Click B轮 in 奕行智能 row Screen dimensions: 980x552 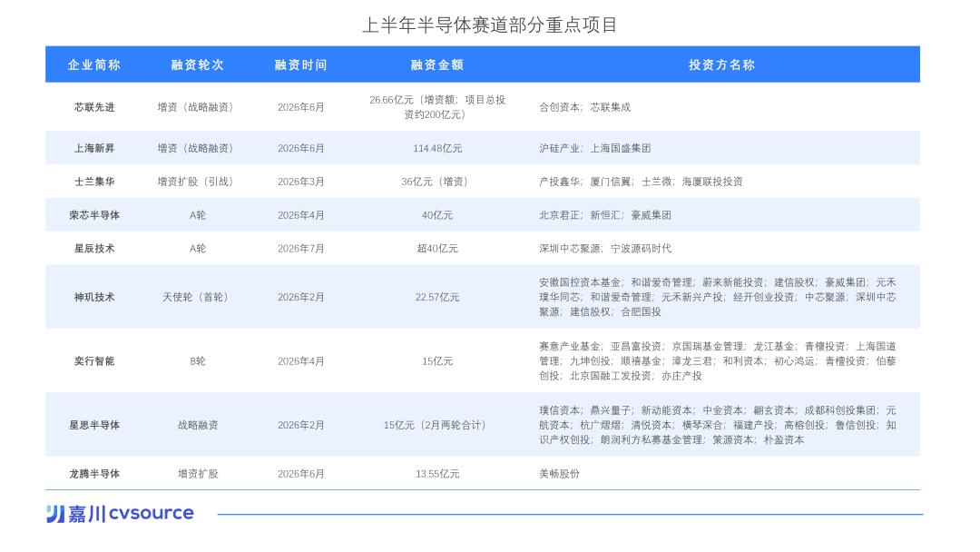point(198,361)
